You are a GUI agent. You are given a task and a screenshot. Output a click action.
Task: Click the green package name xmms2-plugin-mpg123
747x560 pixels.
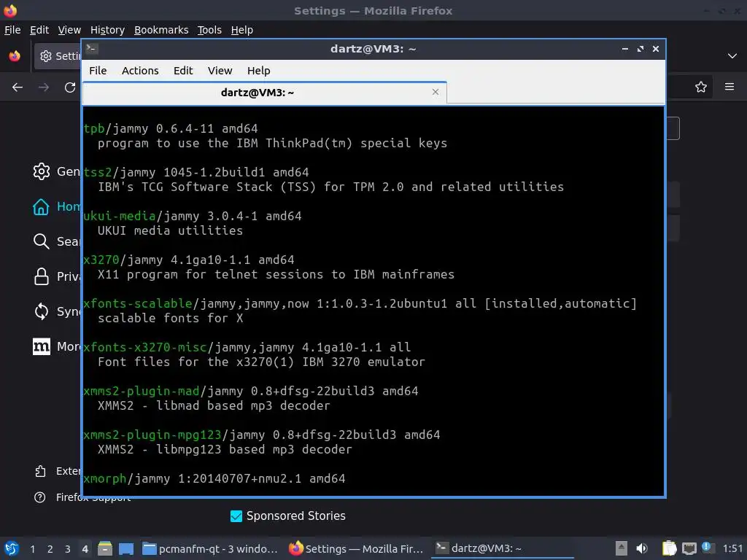click(152, 435)
